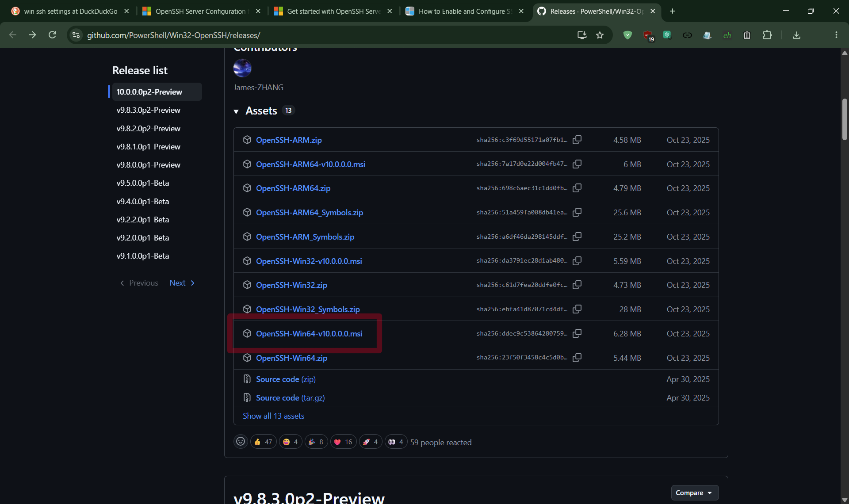This screenshot has height=504, width=849.
Task: Click the address bar URL field
Action: tap(327, 35)
